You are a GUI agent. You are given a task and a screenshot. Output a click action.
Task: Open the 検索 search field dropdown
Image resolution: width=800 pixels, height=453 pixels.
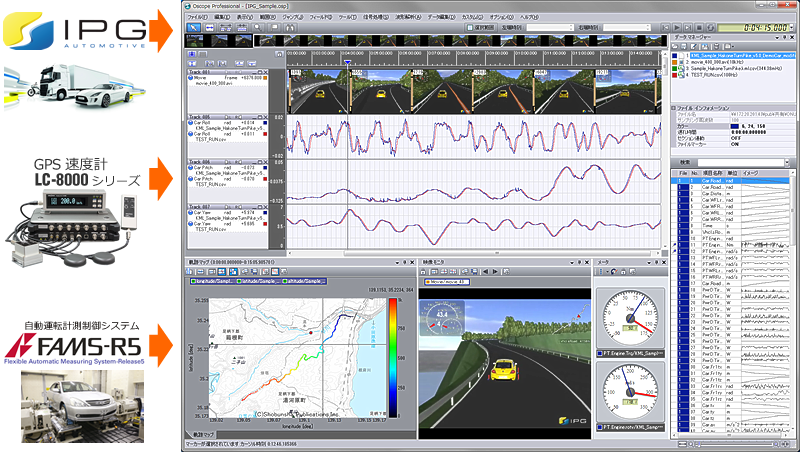click(787, 162)
